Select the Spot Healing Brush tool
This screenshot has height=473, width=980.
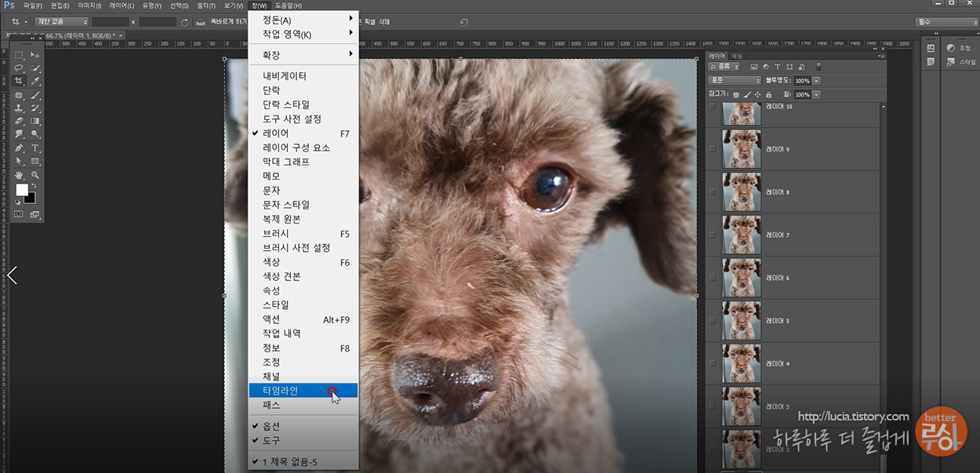tap(19, 95)
